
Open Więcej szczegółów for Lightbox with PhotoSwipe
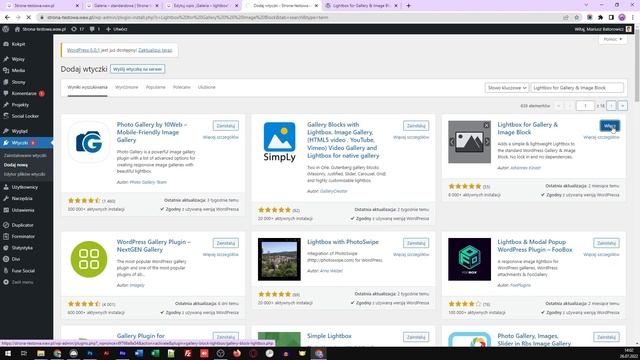click(411, 255)
